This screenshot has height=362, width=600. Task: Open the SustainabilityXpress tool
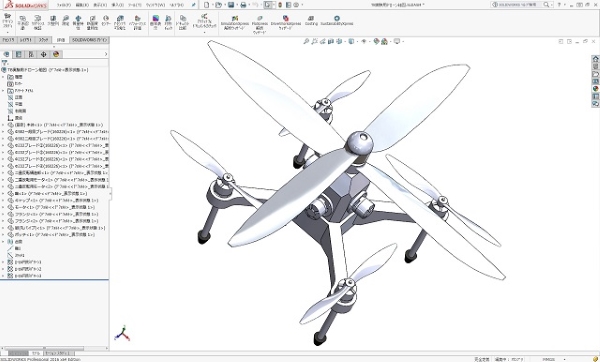[337, 21]
